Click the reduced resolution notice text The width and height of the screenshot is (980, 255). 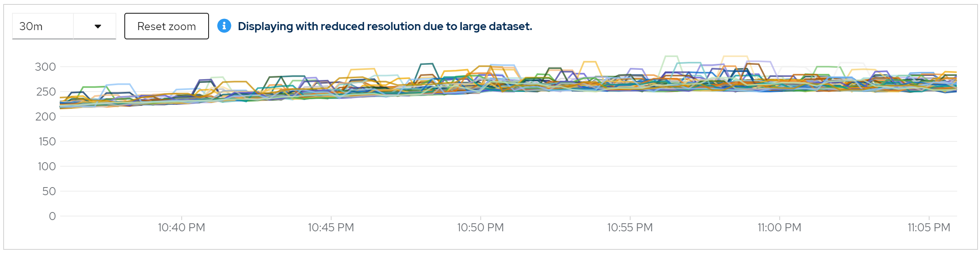[385, 26]
